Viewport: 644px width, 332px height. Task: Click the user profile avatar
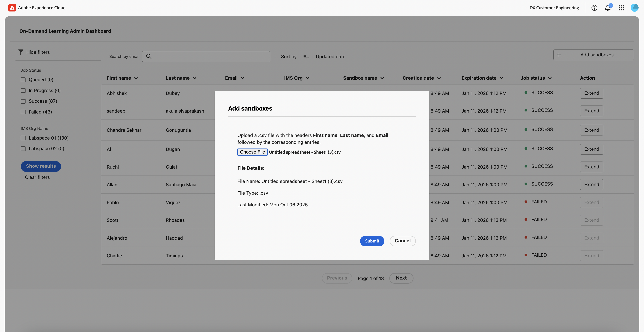(x=634, y=8)
